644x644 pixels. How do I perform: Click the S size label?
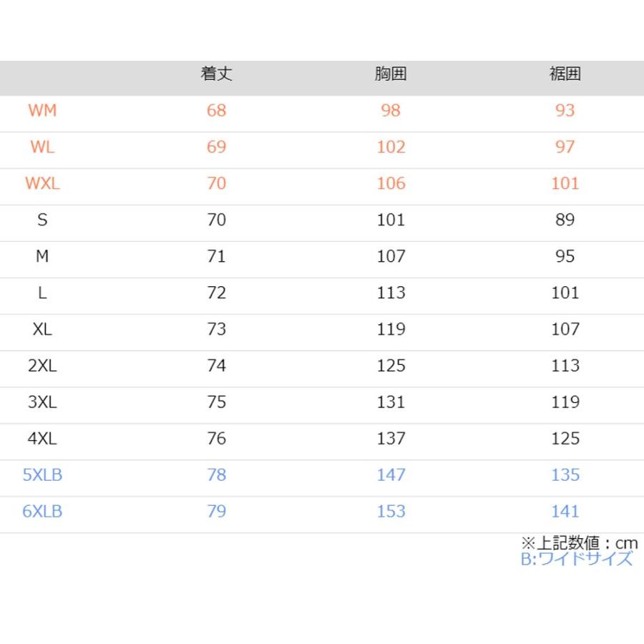[42, 220]
